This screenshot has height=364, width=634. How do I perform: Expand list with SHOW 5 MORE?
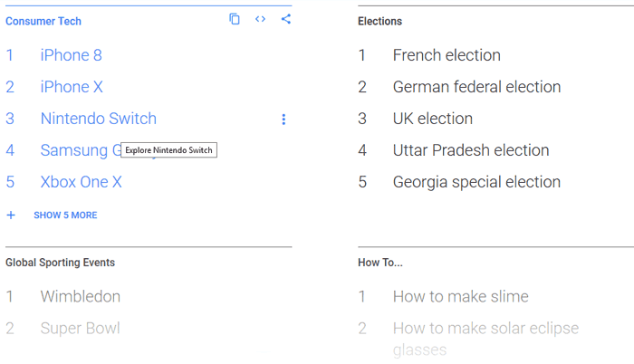[x=65, y=216]
